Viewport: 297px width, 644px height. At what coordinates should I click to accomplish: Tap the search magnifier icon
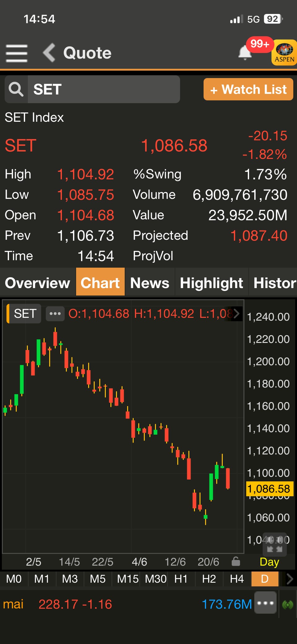pos(16,89)
